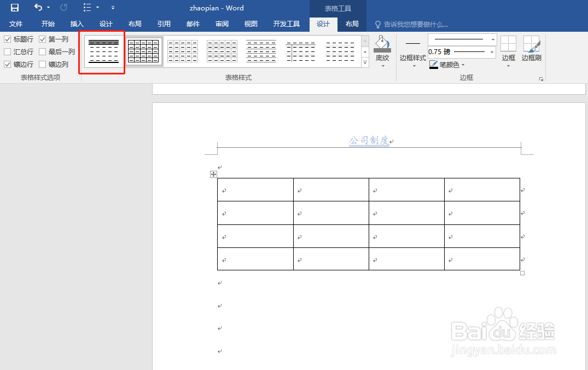Open the 文件 menu
The image size is (588, 370).
pos(16,24)
